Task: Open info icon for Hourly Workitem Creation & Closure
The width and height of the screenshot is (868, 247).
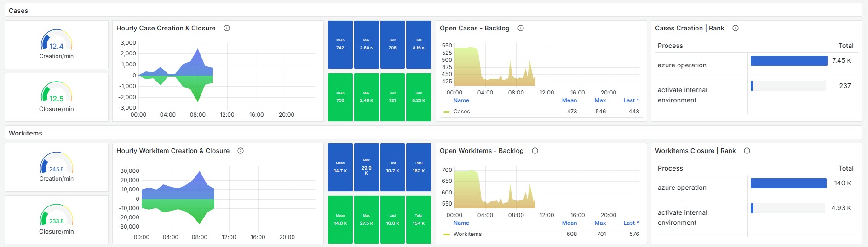Action: point(241,151)
